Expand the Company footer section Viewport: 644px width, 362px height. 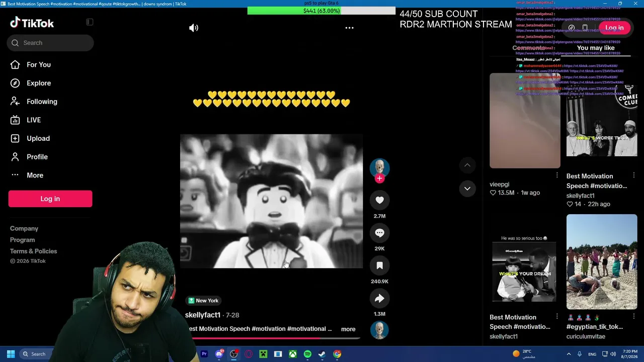pos(24,229)
